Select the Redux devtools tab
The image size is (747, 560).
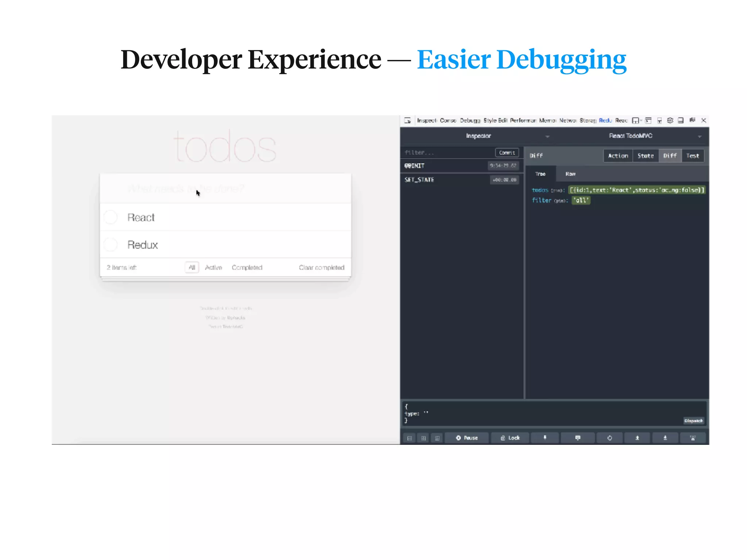click(605, 120)
